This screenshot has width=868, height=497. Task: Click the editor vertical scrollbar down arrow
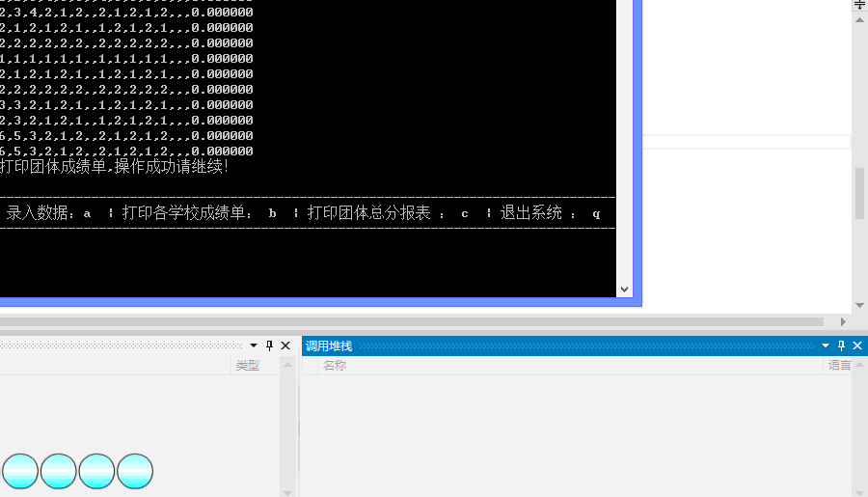[x=859, y=305]
